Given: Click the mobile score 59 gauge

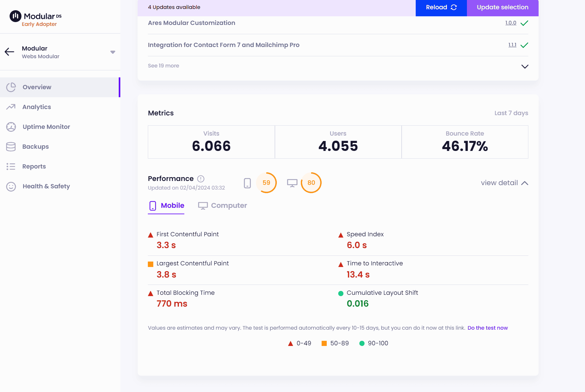Looking at the screenshot, I should pos(266,183).
